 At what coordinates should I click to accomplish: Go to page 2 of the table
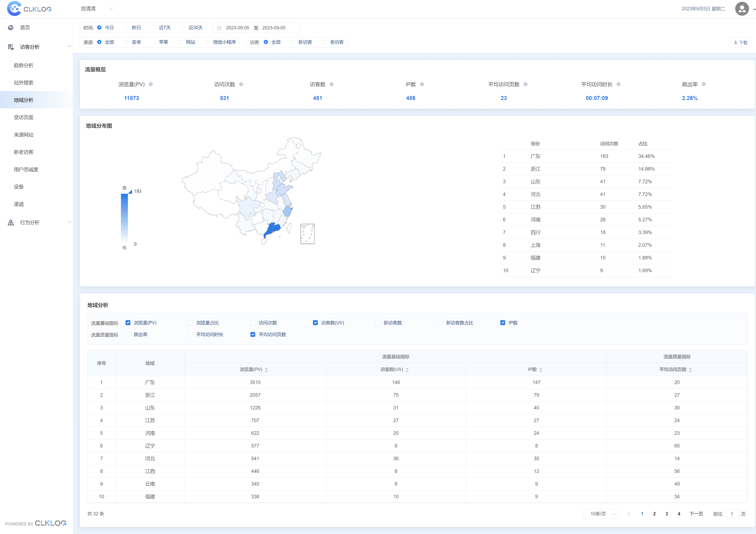654,514
